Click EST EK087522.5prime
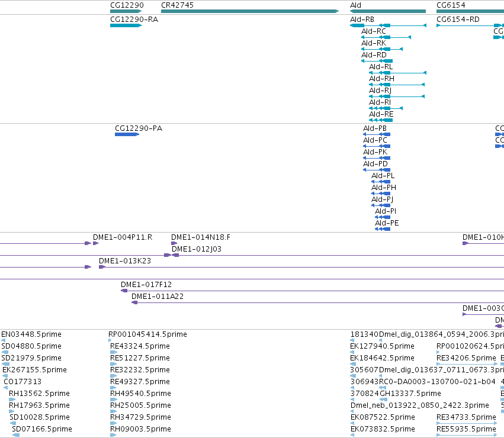This screenshot has width=504, height=438. tap(383, 417)
